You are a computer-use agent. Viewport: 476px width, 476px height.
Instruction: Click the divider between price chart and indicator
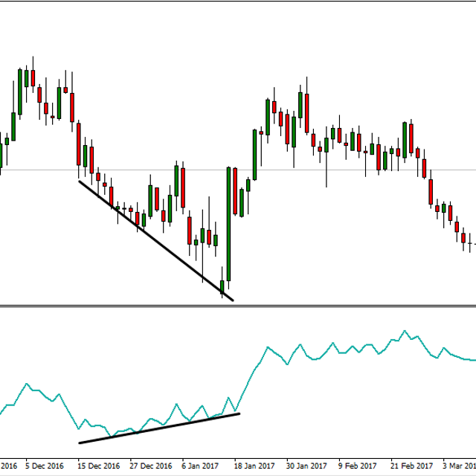pos(238,306)
